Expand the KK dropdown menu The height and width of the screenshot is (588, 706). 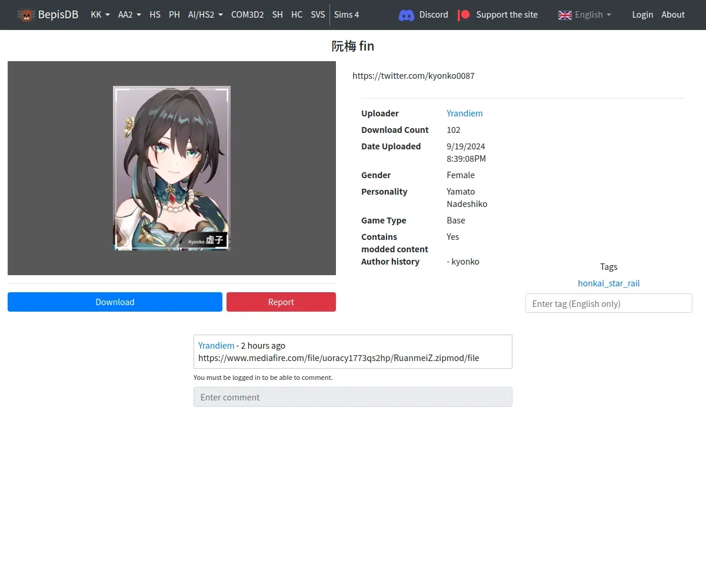100,15
